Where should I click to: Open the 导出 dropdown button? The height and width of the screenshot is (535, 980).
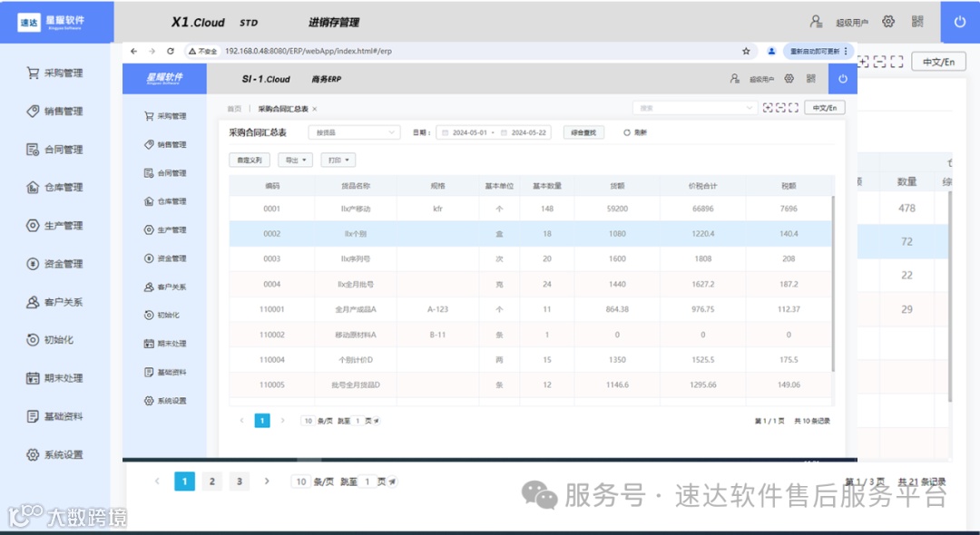[296, 160]
